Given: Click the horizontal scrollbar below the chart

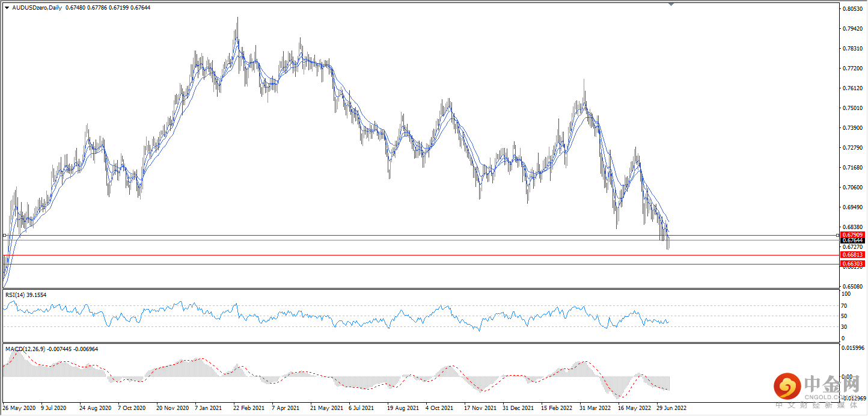Looking at the screenshot, I should click(x=421, y=414).
